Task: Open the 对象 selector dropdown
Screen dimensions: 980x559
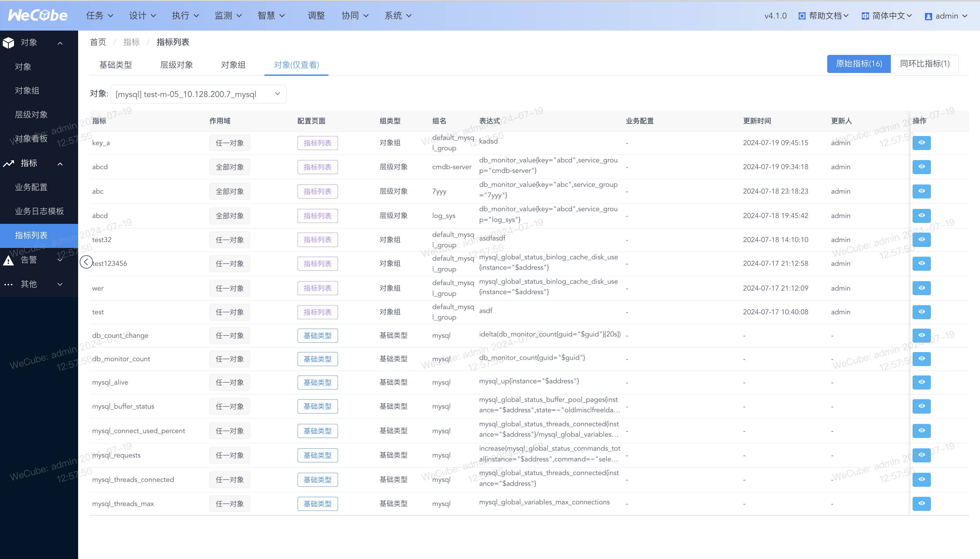Action: tap(198, 94)
